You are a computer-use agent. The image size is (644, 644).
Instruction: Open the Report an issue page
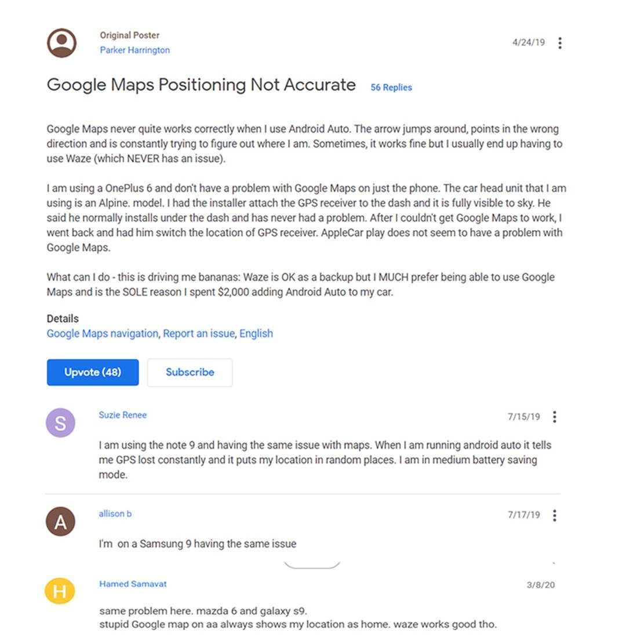(x=199, y=333)
